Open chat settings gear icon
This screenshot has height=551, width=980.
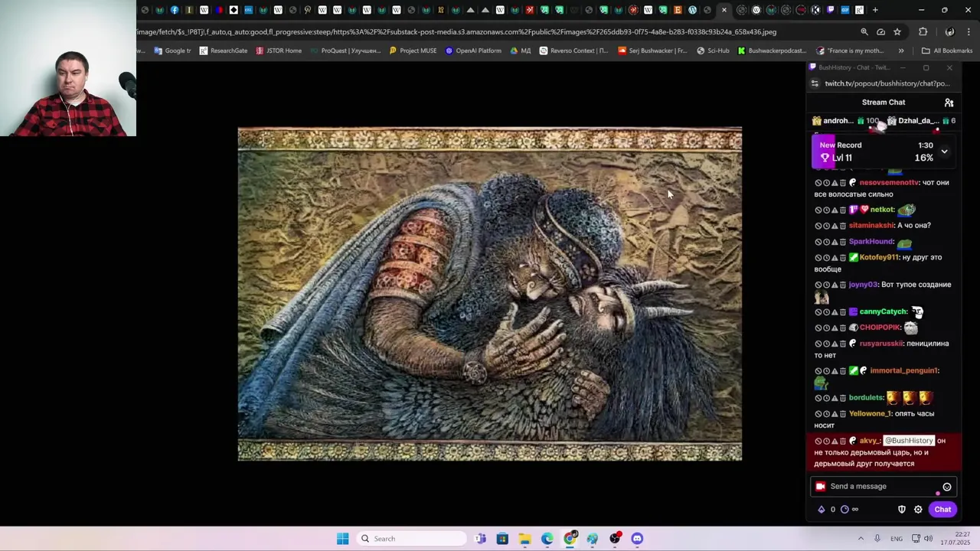(x=918, y=510)
